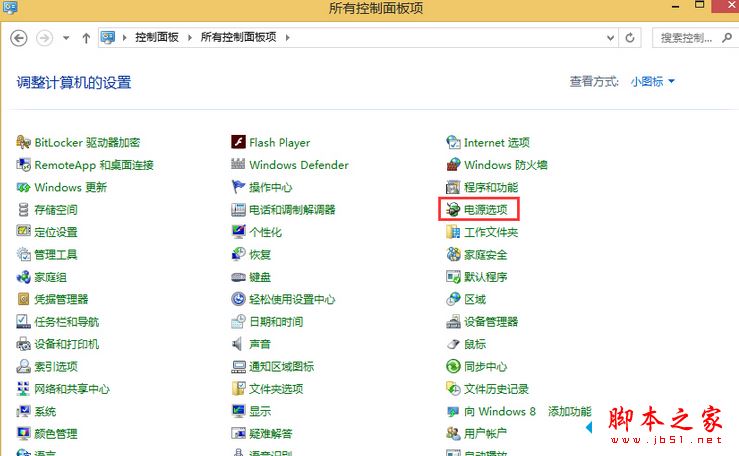Open the 系统 link
Screen dimensions: 739x456
click(x=45, y=411)
